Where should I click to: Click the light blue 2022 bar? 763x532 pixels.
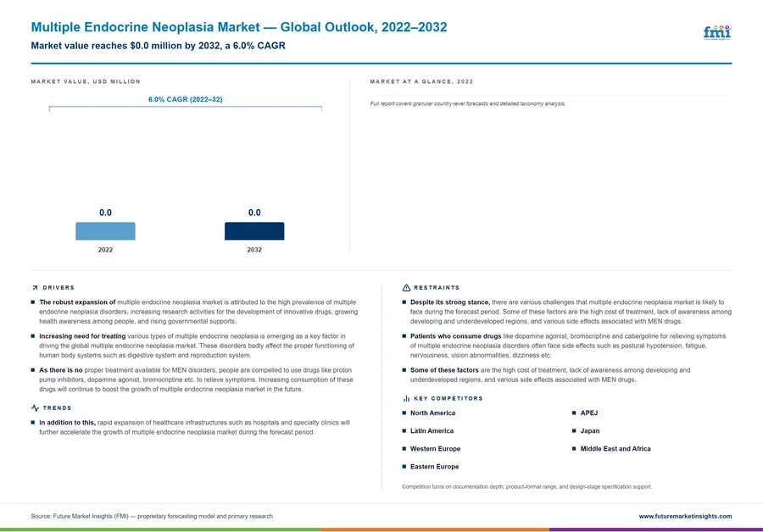click(105, 231)
